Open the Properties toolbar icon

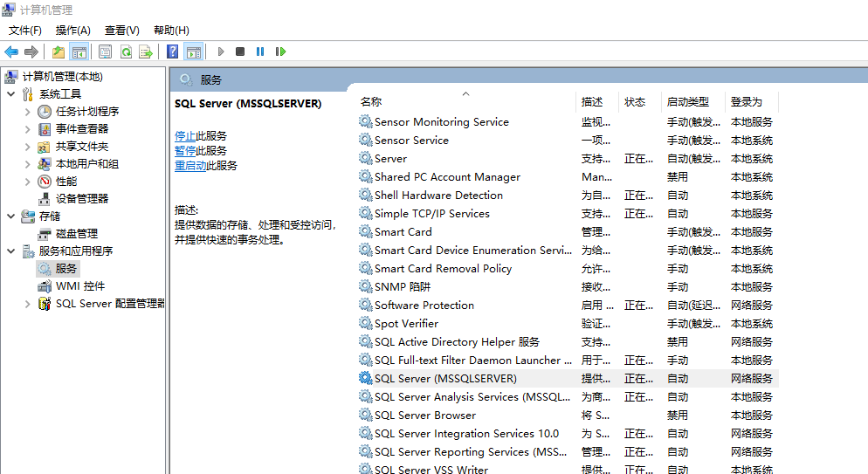(x=105, y=52)
